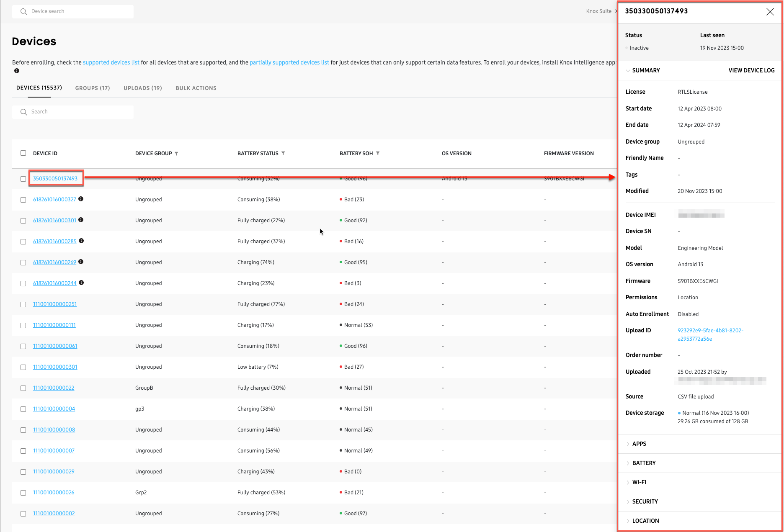784x532 pixels.
Task: Check the box for device 350330050137493
Action: point(23,179)
